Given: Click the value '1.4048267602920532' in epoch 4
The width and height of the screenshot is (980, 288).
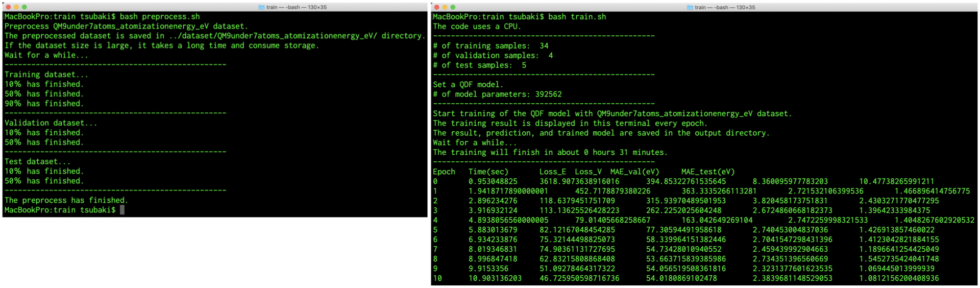Looking at the screenshot, I should click(x=935, y=221).
